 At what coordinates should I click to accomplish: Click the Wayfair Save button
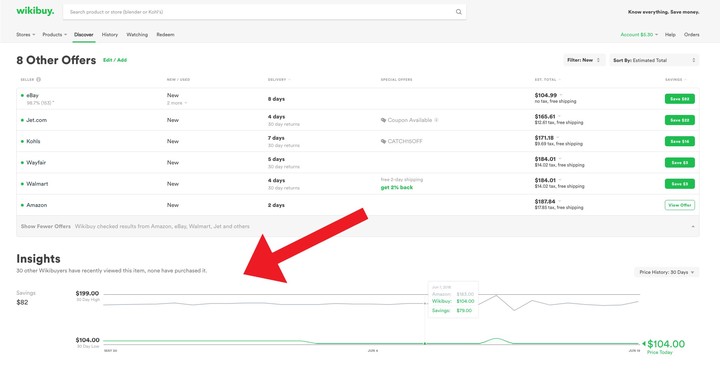(x=680, y=163)
